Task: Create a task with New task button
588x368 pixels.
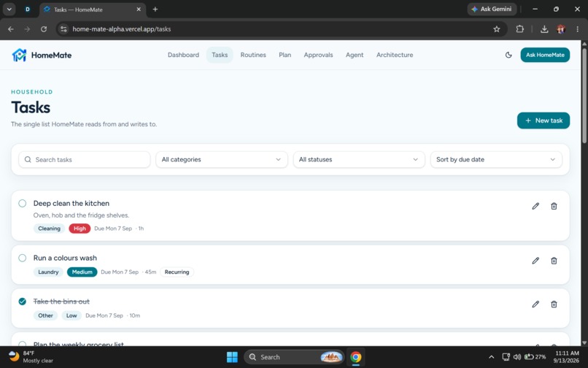Action: [543, 120]
